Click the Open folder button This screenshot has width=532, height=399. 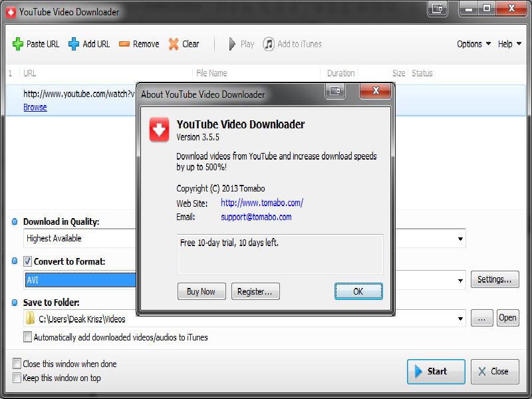click(x=507, y=318)
